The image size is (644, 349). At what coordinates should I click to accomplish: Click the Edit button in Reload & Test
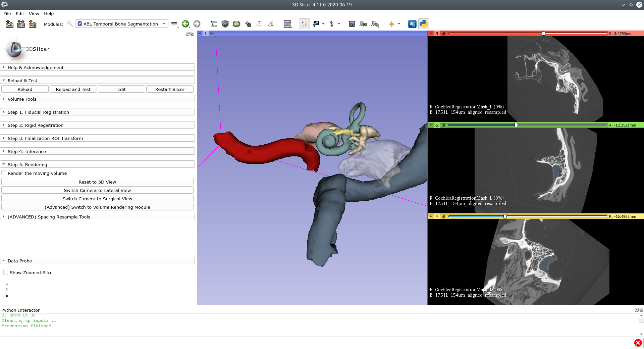(x=121, y=89)
